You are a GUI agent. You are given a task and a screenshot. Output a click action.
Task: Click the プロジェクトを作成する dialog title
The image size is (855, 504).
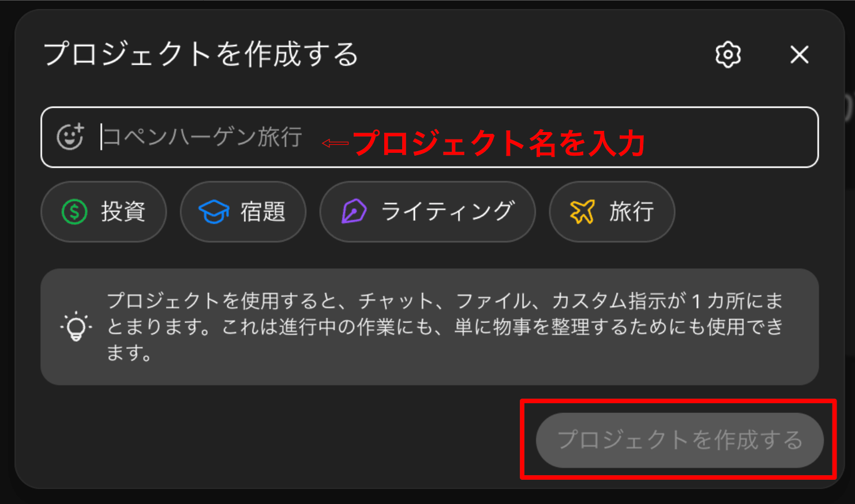pyautogui.click(x=201, y=54)
